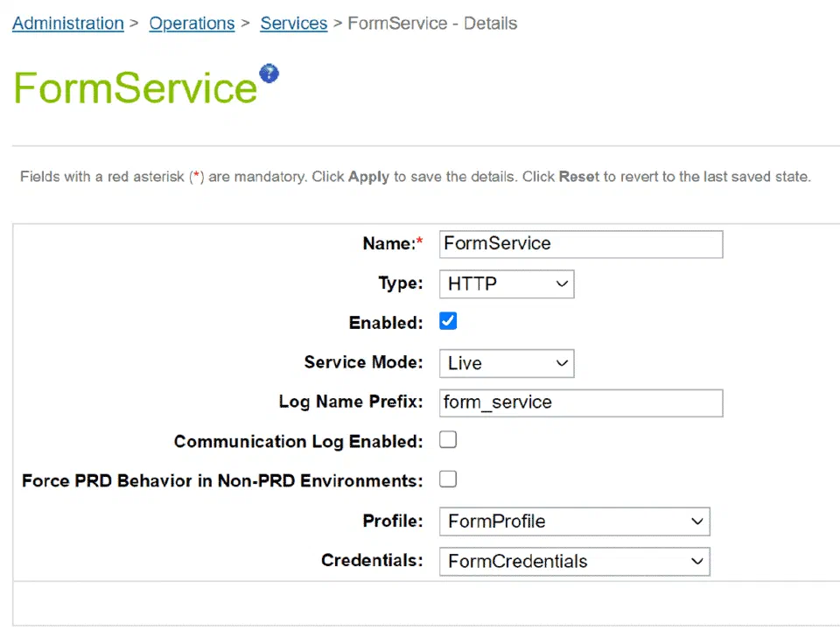Open the Type dropdown showing HTTP

507,284
